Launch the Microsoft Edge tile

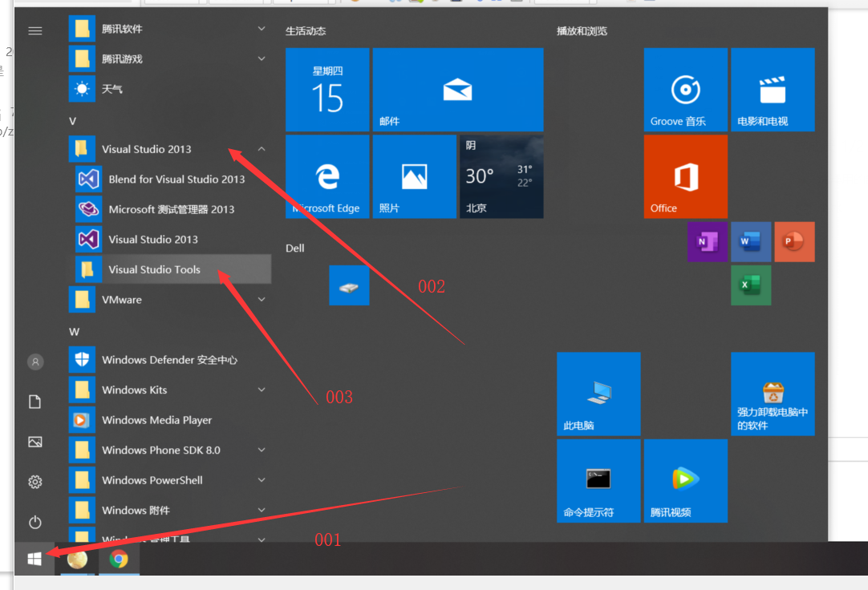[327, 176]
